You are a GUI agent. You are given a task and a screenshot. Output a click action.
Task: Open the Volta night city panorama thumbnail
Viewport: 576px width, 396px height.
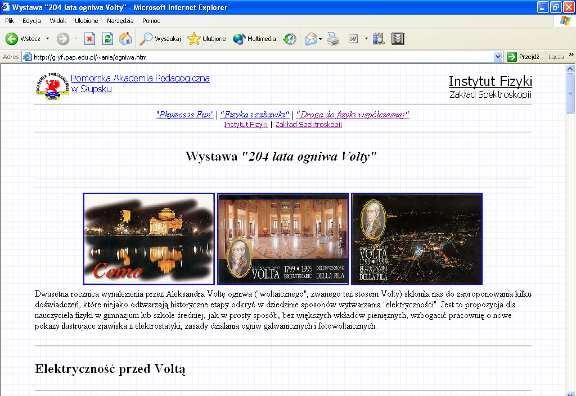(417, 239)
